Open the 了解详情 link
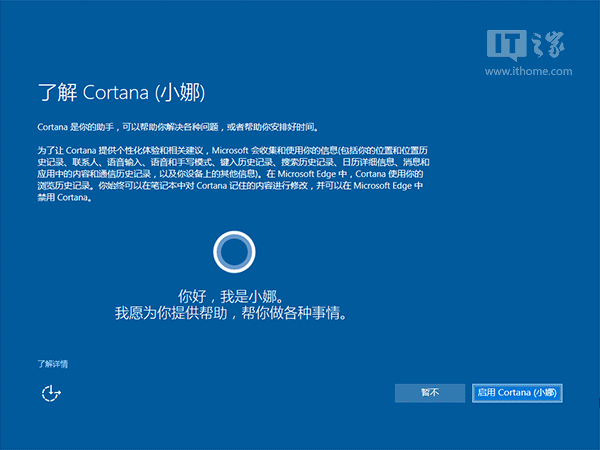The height and width of the screenshot is (450, 600). tap(52, 364)
